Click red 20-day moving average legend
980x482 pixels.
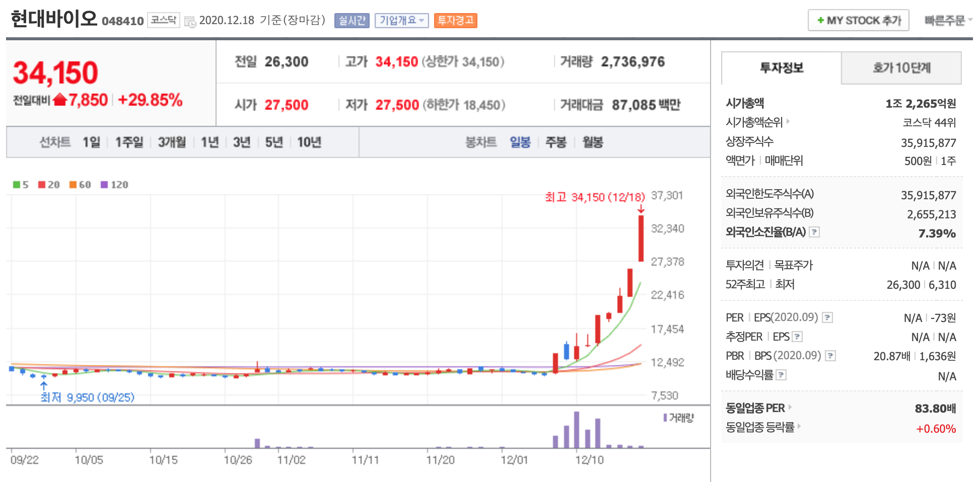pos(49,185)
